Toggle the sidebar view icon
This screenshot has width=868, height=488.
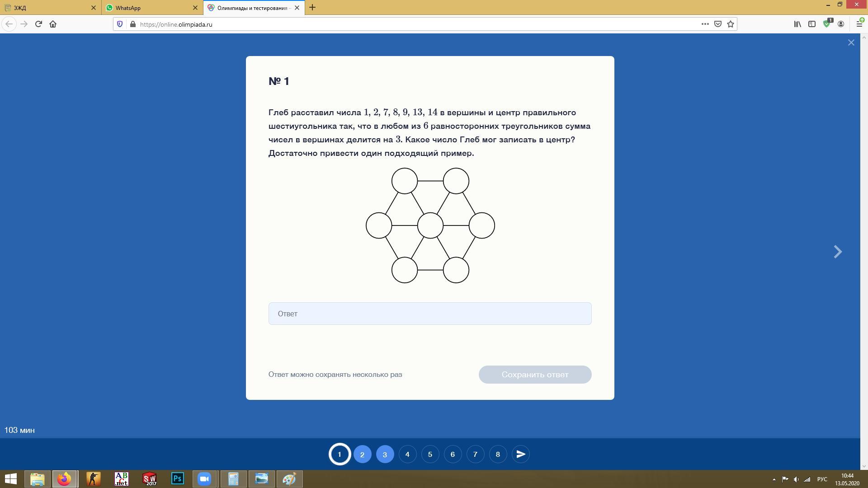[812, 24]
